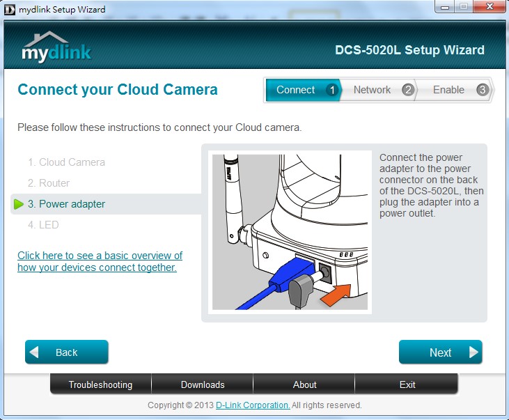Open step 2. Router instructions
Screen dimensions: 509x420
[x=49, y=183]
